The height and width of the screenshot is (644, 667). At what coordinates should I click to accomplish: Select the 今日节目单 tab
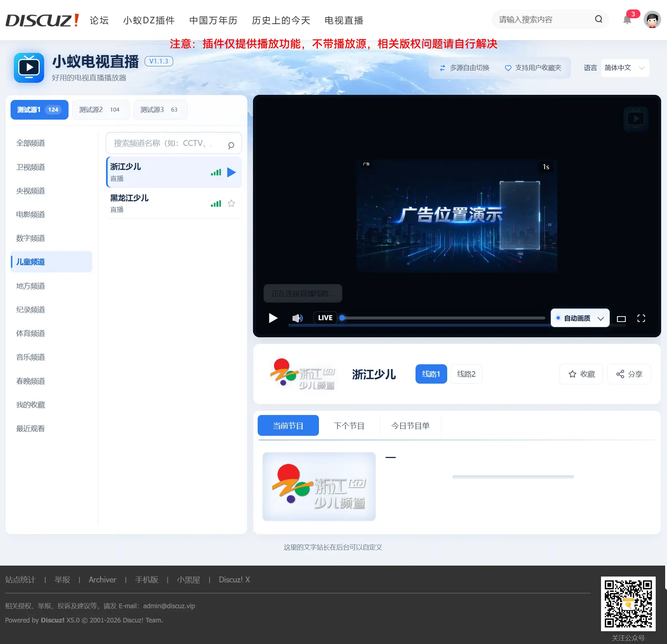click(410, 426)
